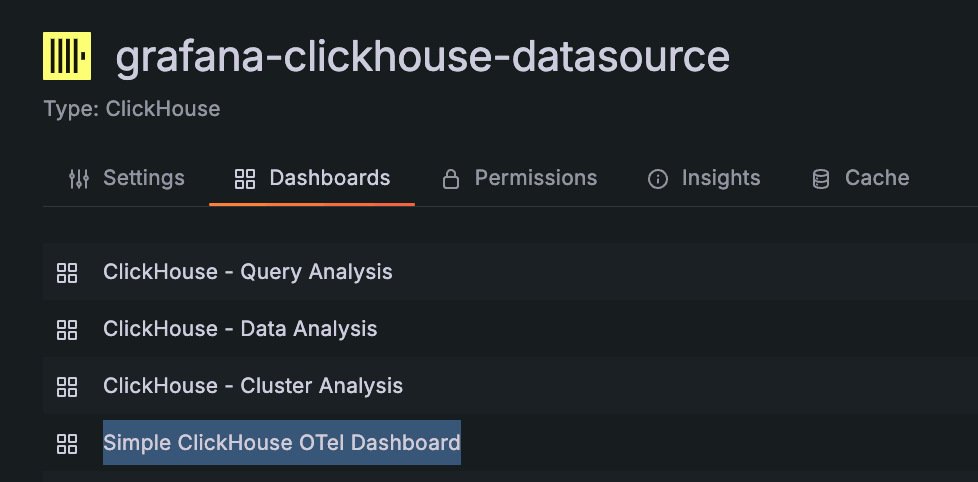Click the yellow ClickHouse logo icon
The image size is (978, 482).
(x=67, y=56)
